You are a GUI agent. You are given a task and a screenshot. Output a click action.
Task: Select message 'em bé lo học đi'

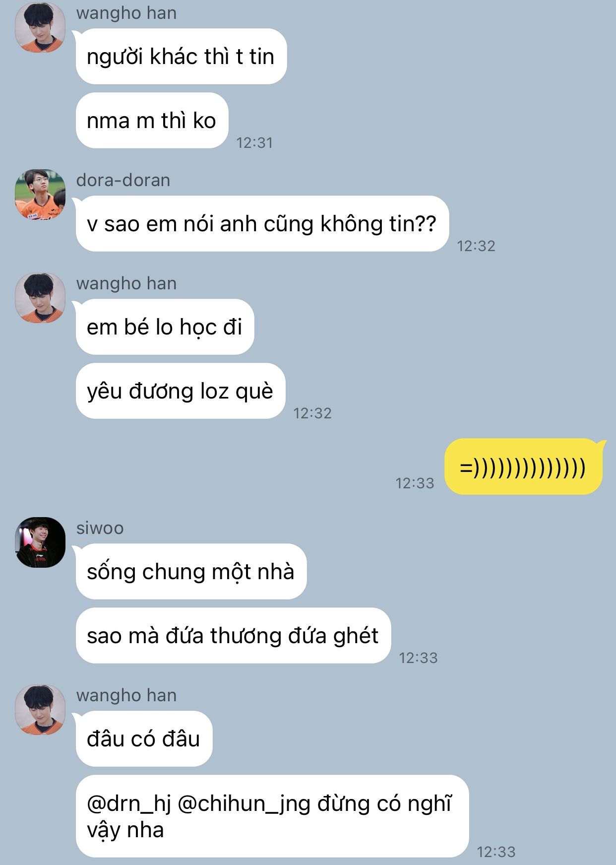(x=165, y=327)
